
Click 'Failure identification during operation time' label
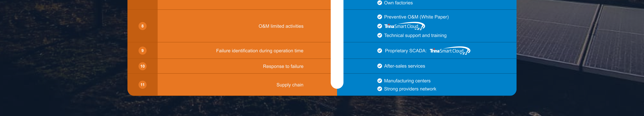[x=259, y=51]
